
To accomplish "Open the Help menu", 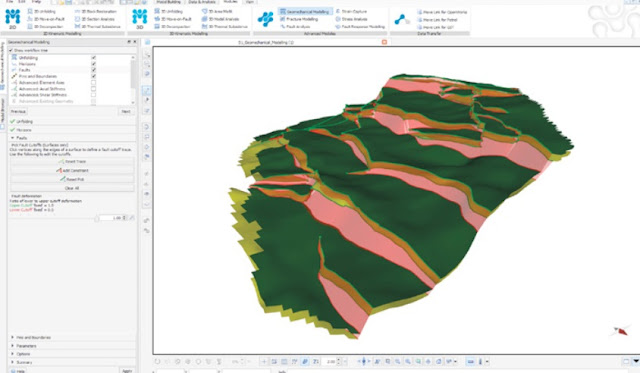I will (36, 2).
